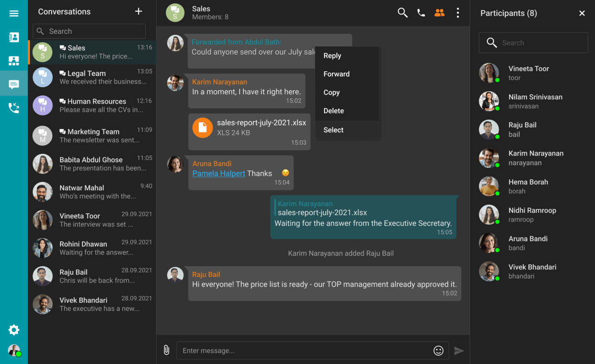
Task: Open the Pamela Halpert mention link
Action: 218,173
